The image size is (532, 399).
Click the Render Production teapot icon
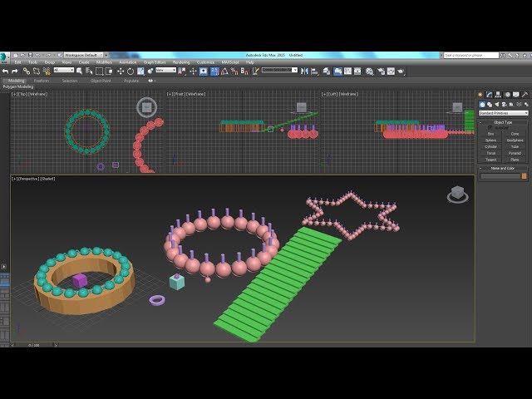coord(401,71)
